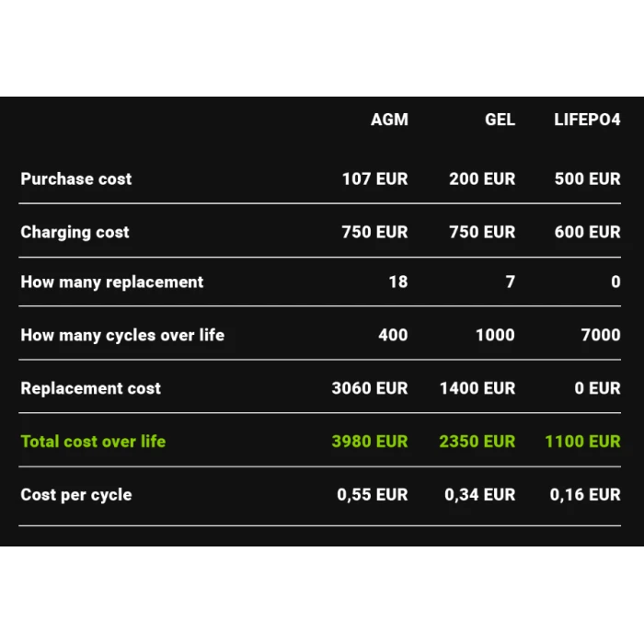The image size is (644, 644).
Task: Click the 7000 cycles value
Action: coord(601,335)
